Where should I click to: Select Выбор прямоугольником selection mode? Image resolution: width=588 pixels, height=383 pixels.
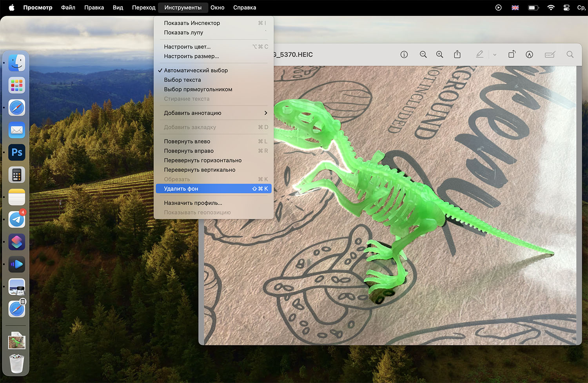pyautogui.click(x=198, y=89)
